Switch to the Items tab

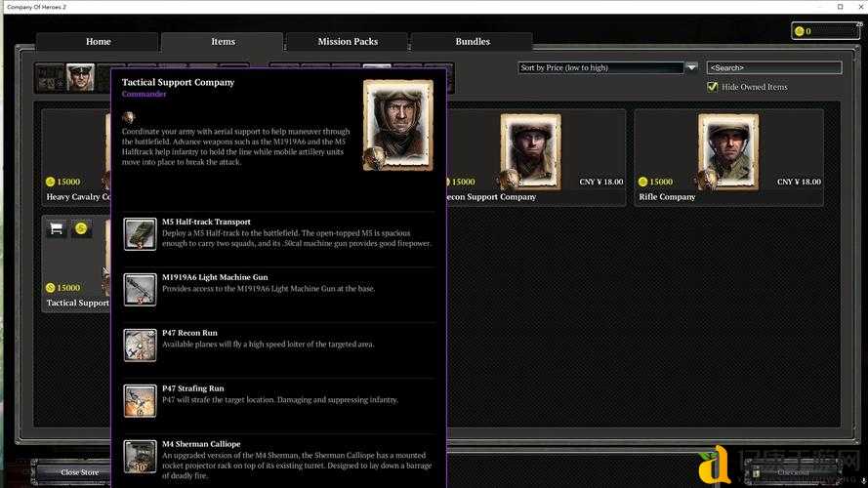[x=223, y=42]
